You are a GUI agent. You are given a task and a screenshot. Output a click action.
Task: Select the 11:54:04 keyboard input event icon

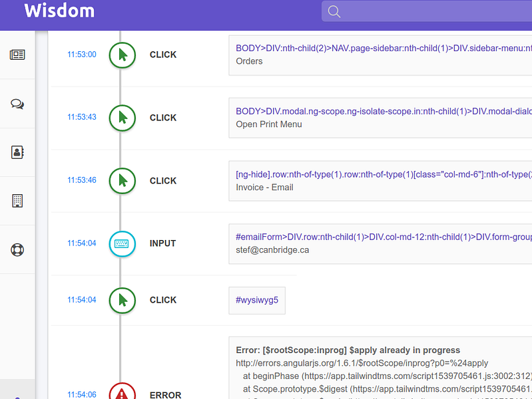[x=122, y=244]
